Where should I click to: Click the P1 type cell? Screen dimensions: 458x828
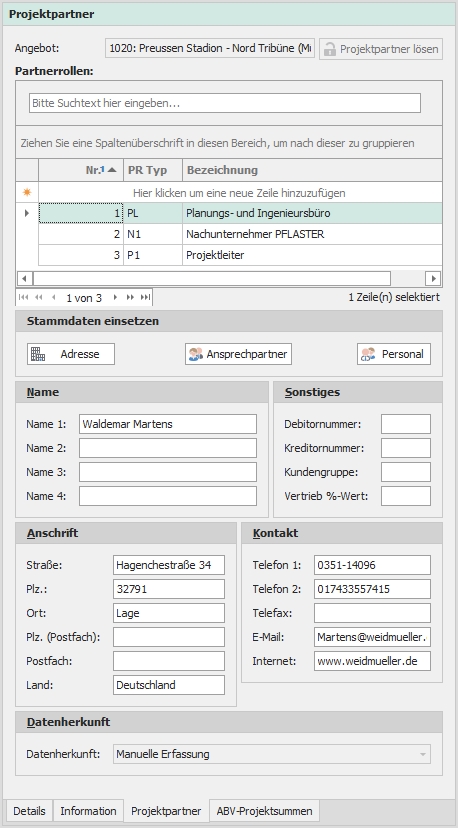click(x=153, y=256)
